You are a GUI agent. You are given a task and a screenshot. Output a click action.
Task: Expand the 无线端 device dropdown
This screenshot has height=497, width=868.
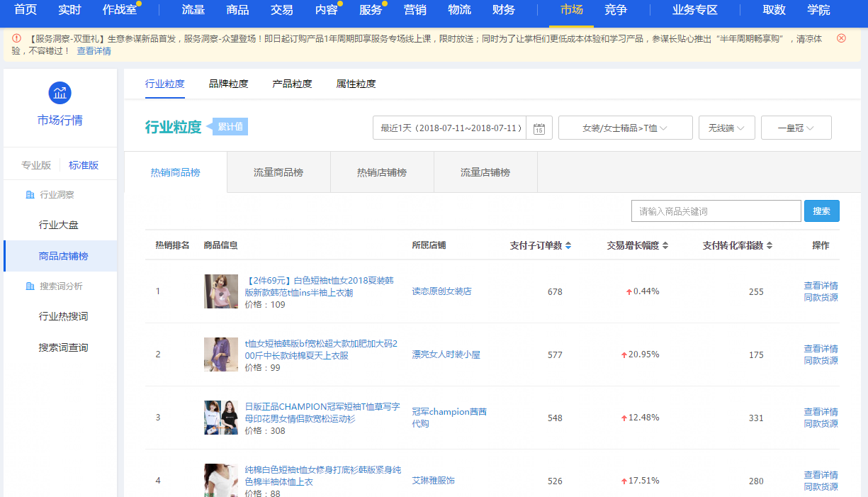[726, 128]
